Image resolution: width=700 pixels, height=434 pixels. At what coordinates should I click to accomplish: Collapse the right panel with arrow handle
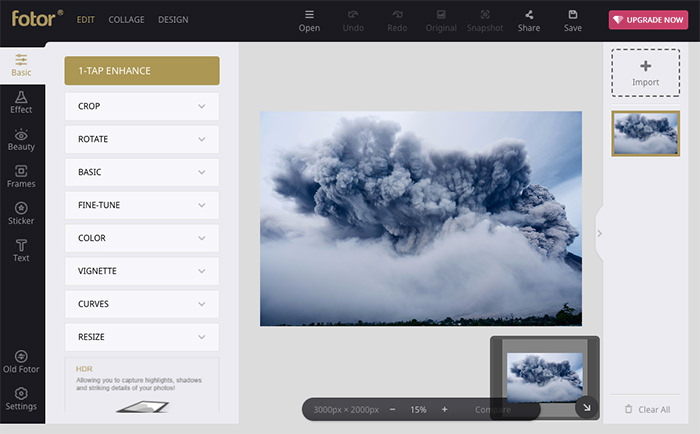(x=600, y=233)
